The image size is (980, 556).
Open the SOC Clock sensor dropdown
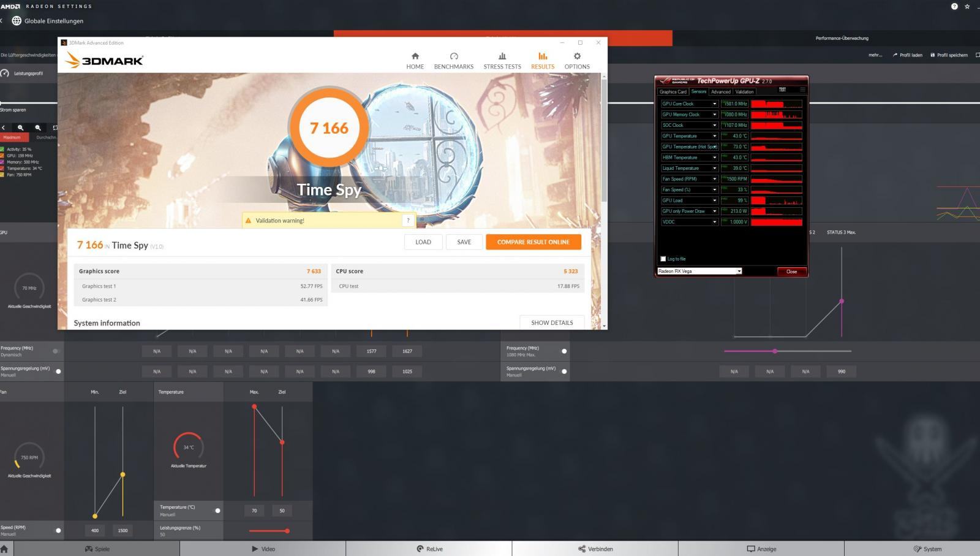click(714, 125)
